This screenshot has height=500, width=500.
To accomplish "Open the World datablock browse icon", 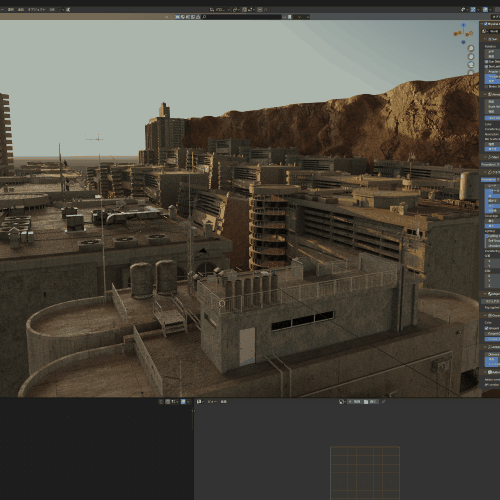I will click(x=484, y=31).
